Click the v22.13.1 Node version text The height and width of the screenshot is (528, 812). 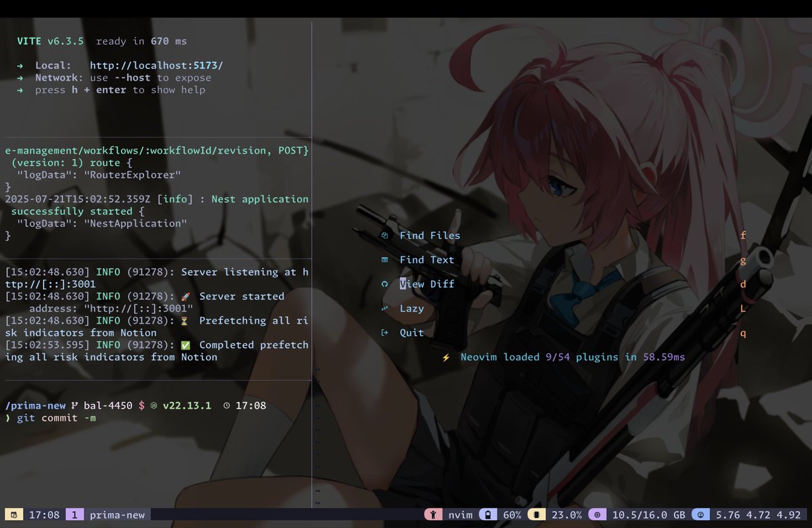pos(187,406)
